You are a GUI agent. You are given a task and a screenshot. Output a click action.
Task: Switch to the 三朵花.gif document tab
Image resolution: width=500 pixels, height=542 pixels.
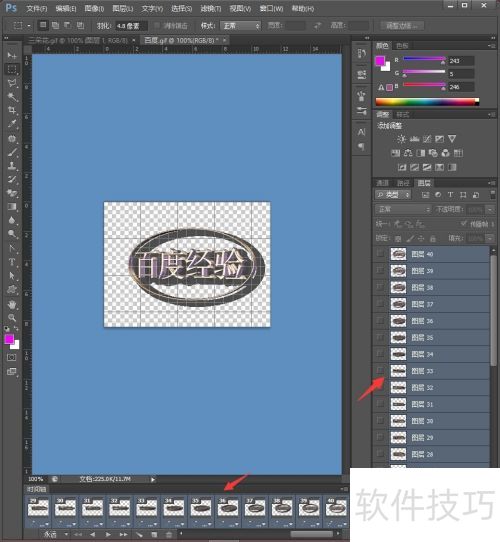pos(78,40)
